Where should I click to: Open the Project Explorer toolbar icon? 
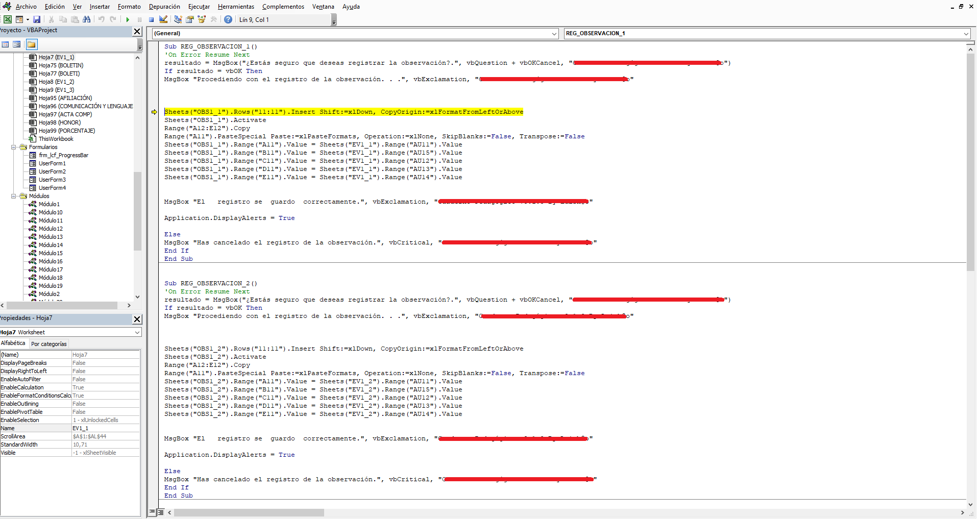click(x=178, y=19)
